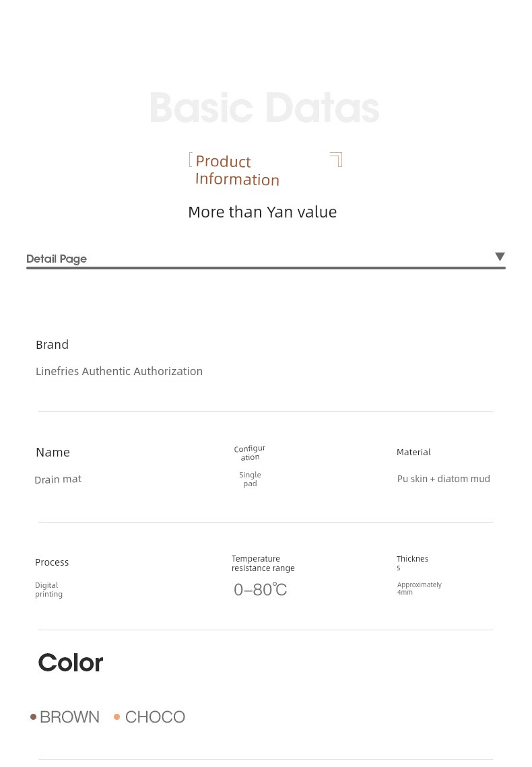Click the Brand label

(53, 345)
